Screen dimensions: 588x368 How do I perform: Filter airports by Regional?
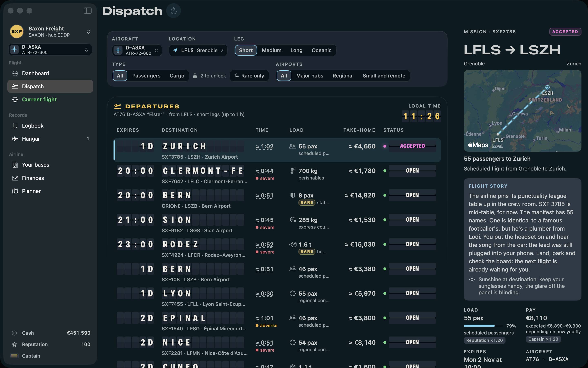tap(343, 76)
